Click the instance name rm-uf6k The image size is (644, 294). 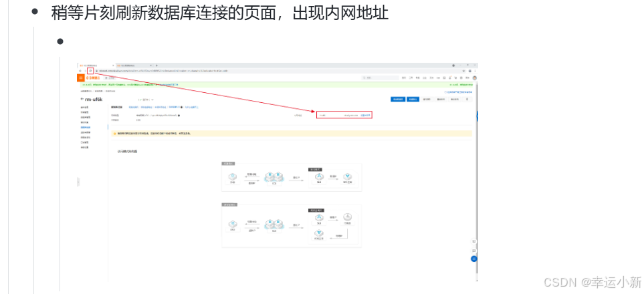click(x=94, y=100)
